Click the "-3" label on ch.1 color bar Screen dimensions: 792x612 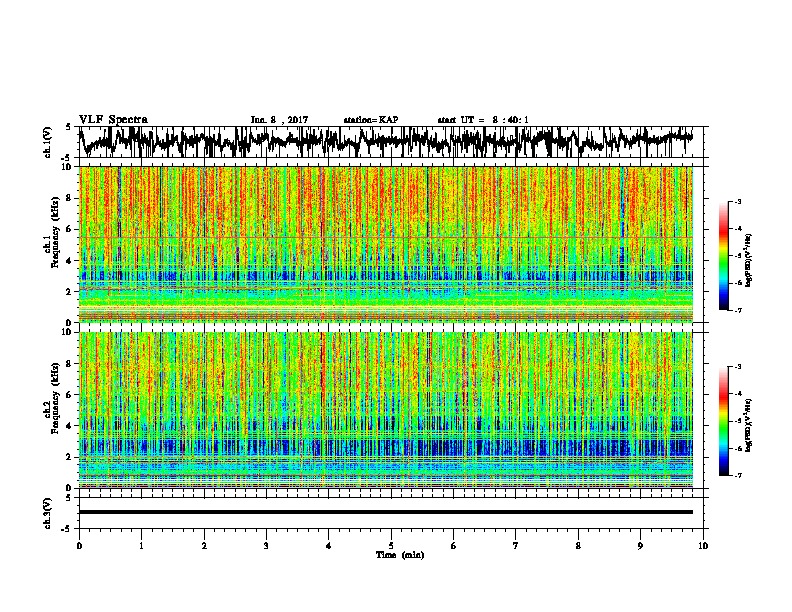(737, 201)
